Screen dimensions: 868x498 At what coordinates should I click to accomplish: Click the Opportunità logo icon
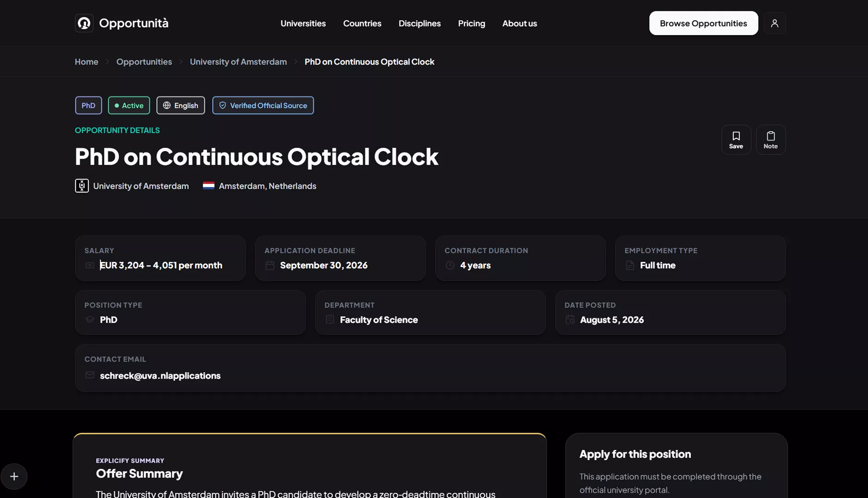coord(84,23)
